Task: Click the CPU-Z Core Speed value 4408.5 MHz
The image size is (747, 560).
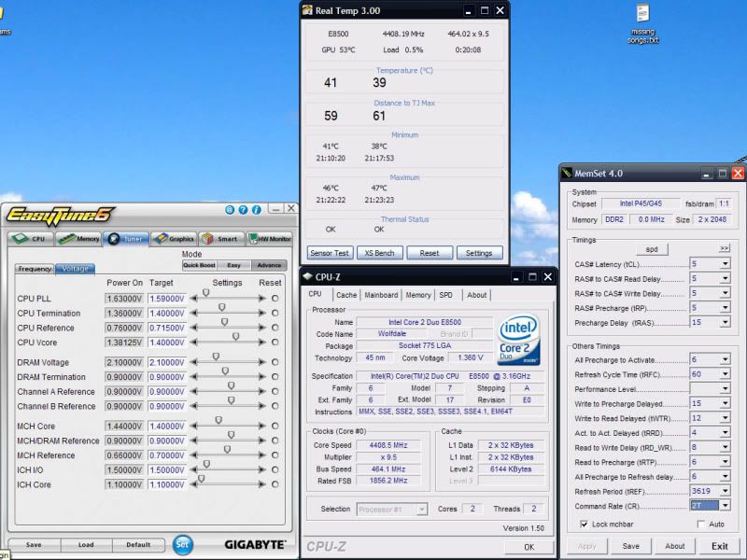Action: tap(388, 445)
